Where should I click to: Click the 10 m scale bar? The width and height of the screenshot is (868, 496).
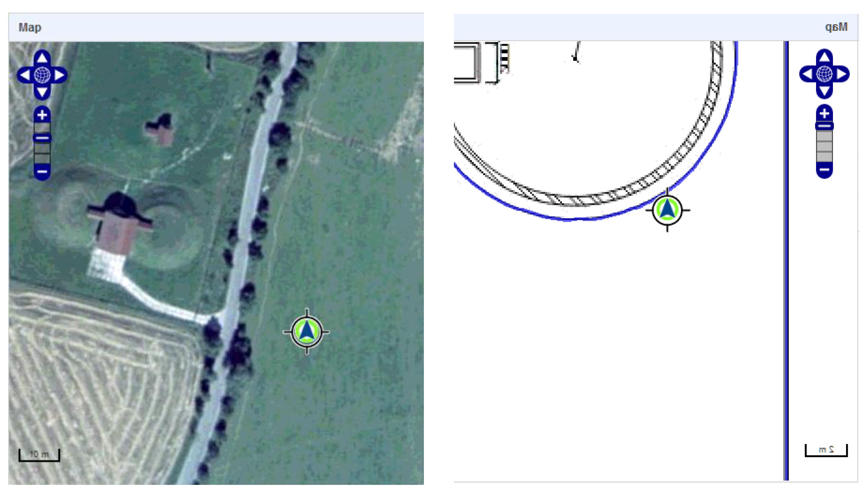coord(39,455)
